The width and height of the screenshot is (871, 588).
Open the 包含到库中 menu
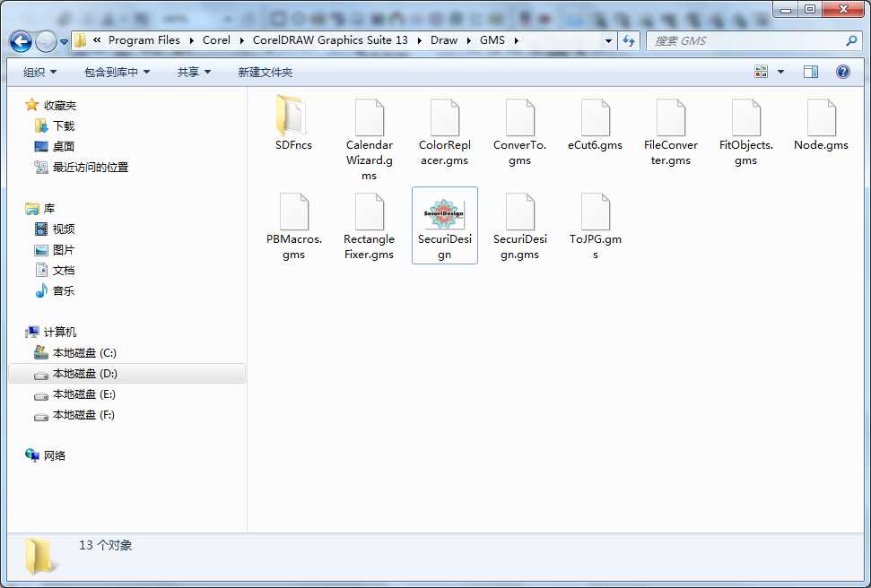[x=117, y=73]
